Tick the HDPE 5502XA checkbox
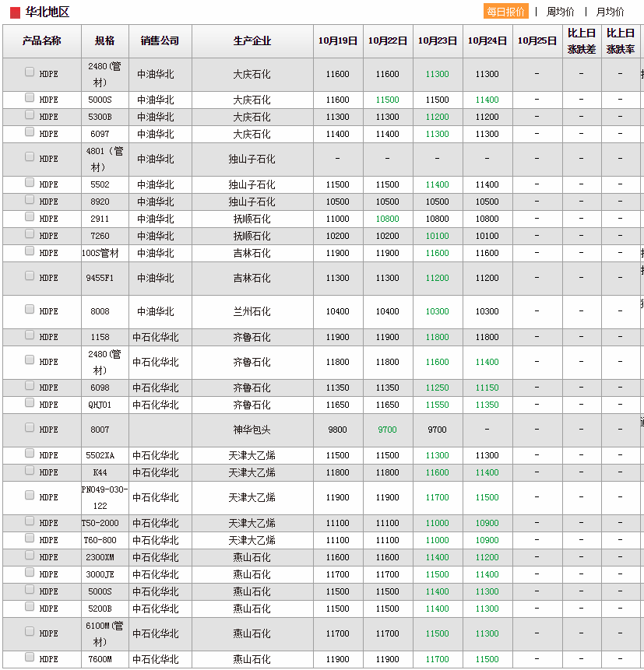Viewport: 644px width, 670px height. (30, 453)
